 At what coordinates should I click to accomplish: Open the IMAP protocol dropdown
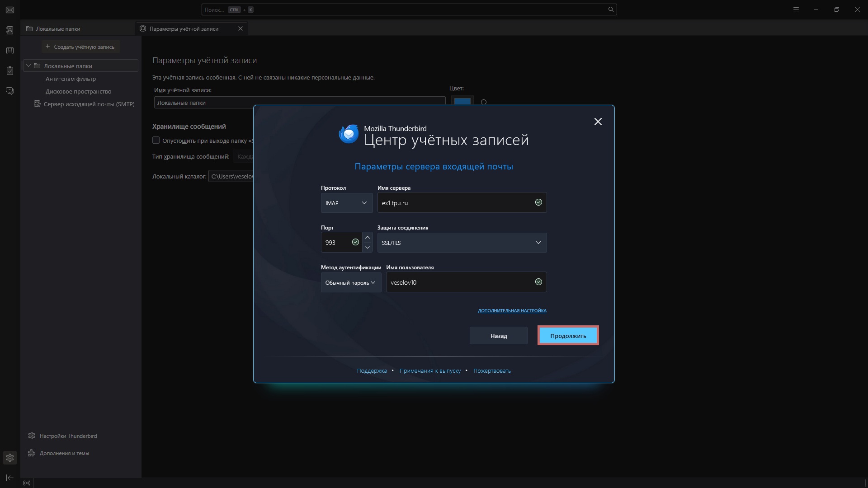347,203
